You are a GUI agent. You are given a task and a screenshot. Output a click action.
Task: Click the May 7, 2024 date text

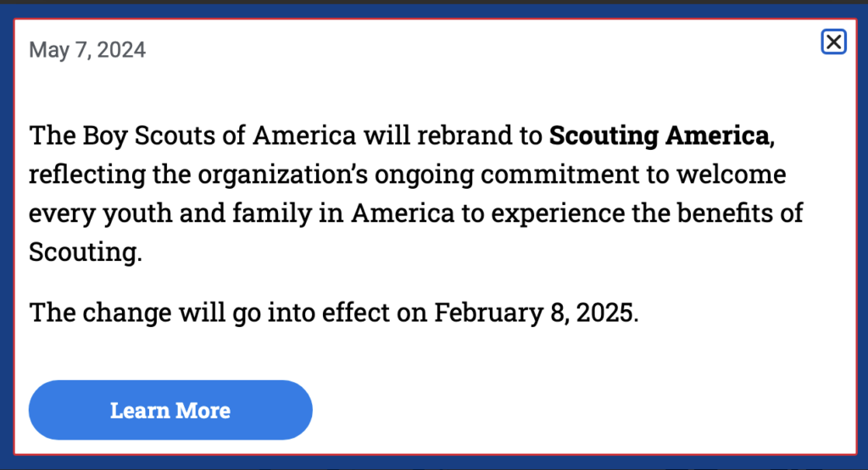click(x=87, y=50)
